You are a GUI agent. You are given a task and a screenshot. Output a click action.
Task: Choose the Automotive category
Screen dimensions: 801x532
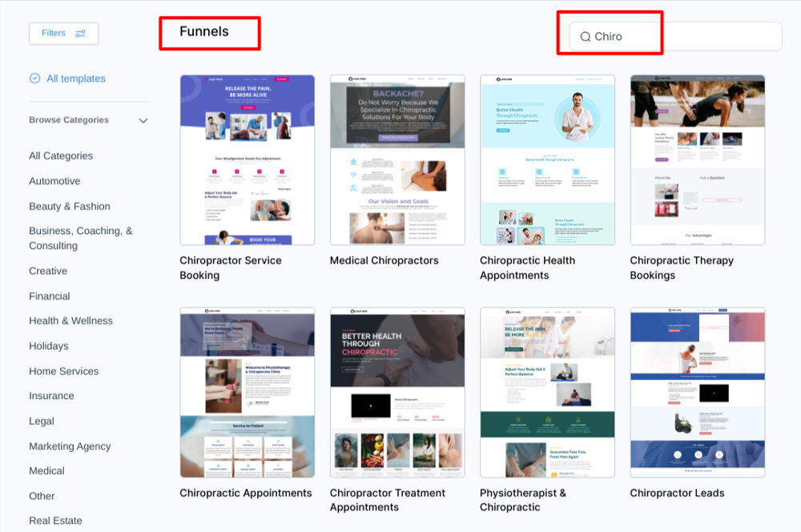(x=54, y=181)
